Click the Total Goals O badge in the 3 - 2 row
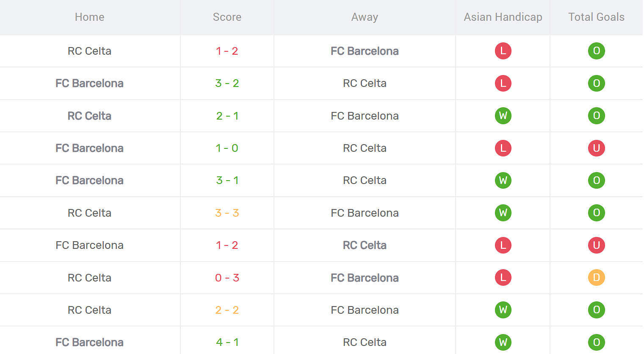Viewport: 644px width, 354px height. (596, 83)
